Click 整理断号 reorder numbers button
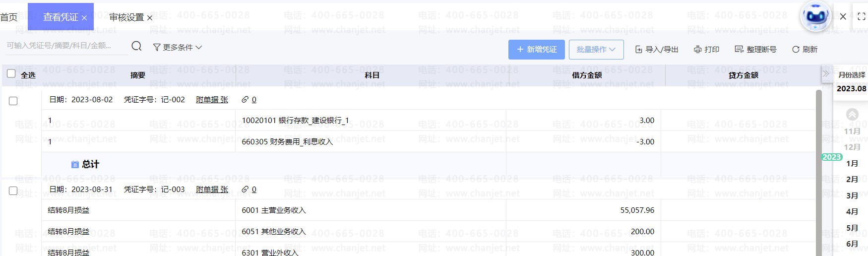 point(755,50)
